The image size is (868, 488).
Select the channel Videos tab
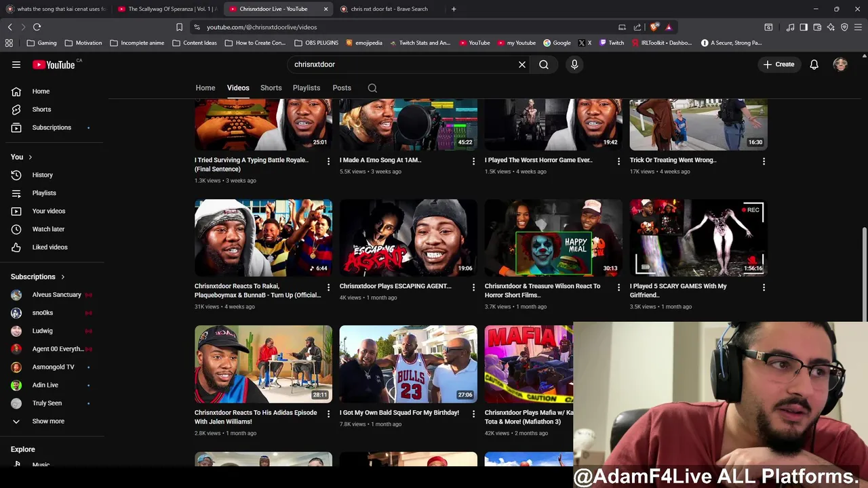(x=238, y=88)
